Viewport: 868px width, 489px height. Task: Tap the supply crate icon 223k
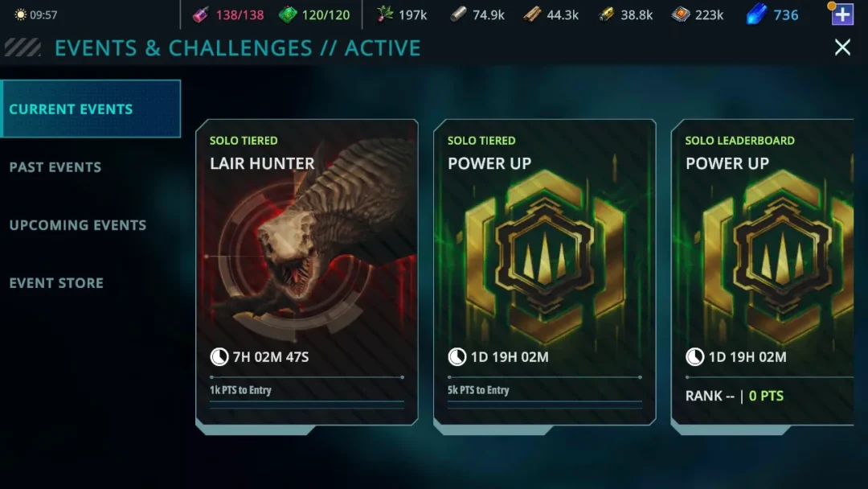coord(681,14)
